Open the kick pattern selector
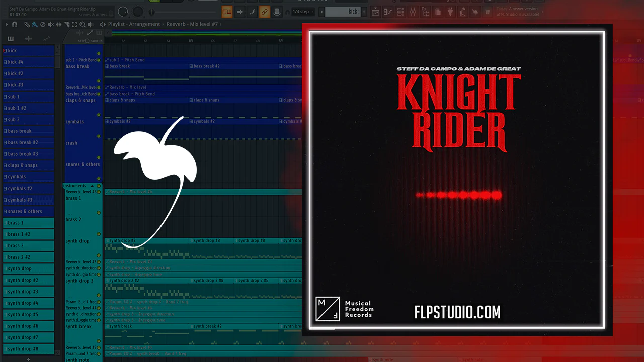This screenshot has width=644, height=362. [343, 12]
